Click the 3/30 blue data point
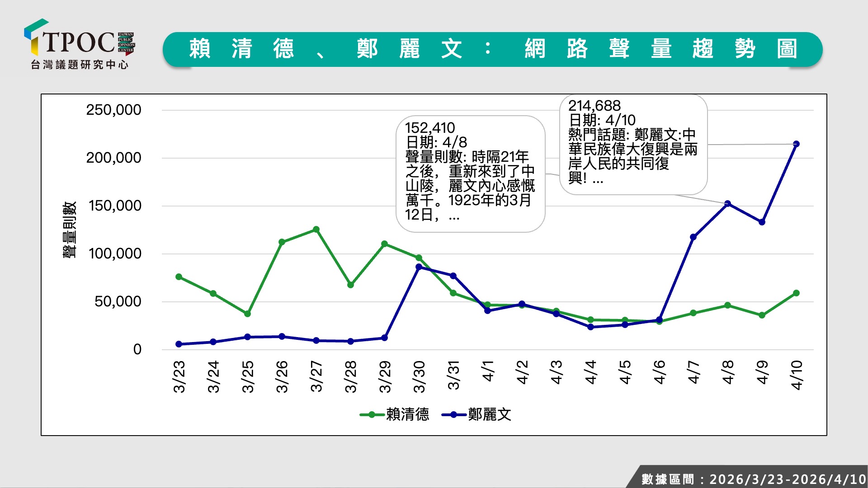868x488 pixels. 419,267
